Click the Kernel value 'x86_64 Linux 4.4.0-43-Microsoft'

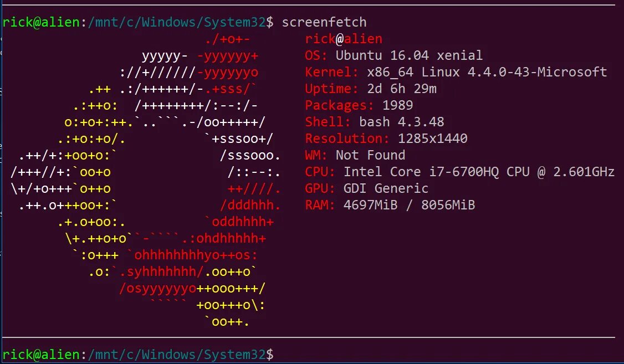tap(487, 72)
